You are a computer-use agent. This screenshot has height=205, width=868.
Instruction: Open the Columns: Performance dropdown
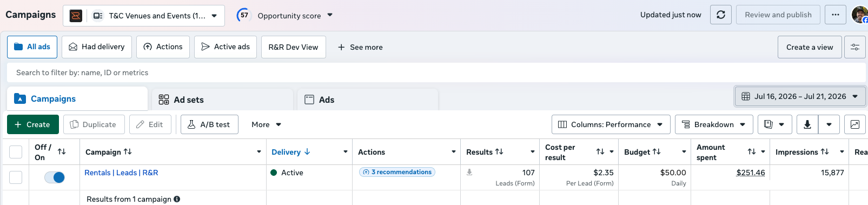tap(611, 124)
